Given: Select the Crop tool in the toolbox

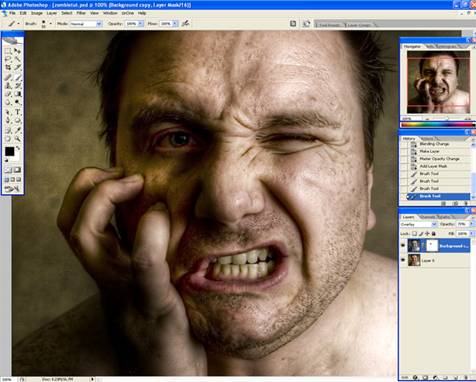Looking at the screenshot, I should point(8,68).
